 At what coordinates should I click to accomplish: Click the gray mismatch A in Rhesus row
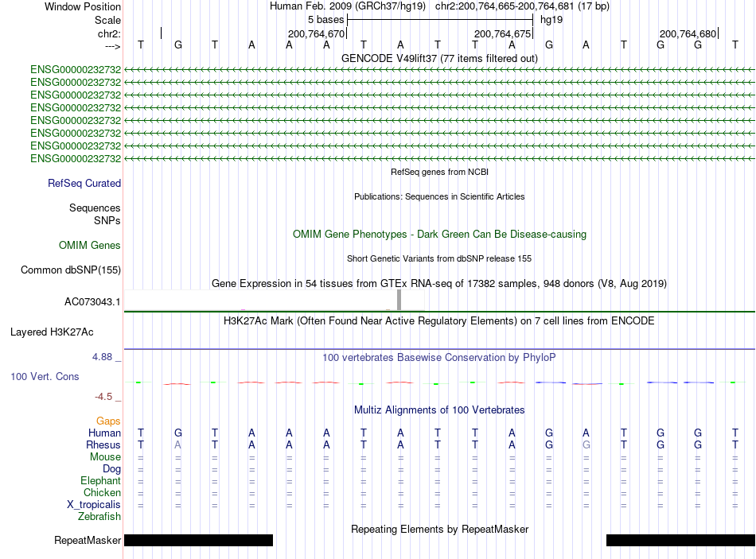click(178, 444)
